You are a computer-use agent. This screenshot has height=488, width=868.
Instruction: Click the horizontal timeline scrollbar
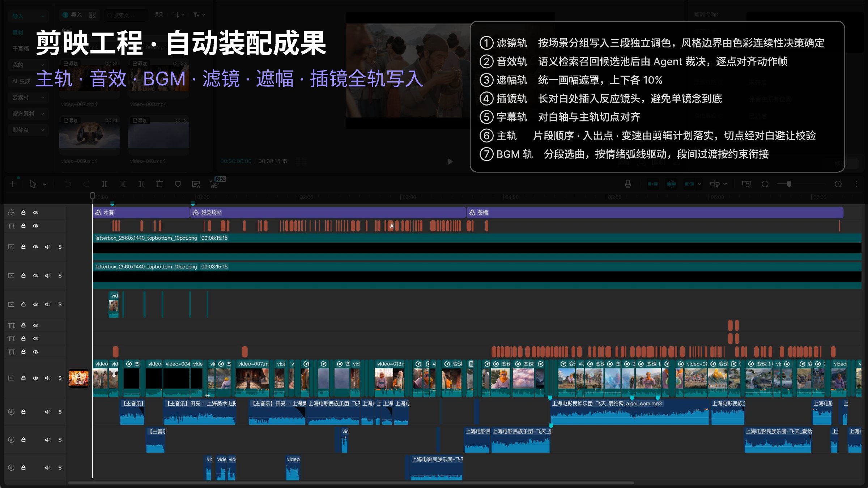pyautogui.click(x=351, y=483)
